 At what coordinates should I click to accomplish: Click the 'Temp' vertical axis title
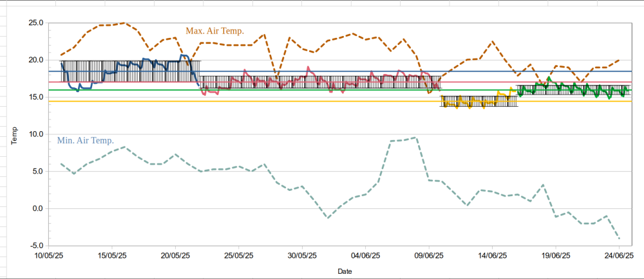(14, 136)
